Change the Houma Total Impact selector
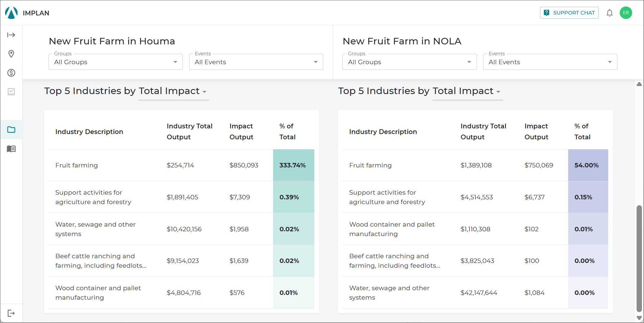 174,91
